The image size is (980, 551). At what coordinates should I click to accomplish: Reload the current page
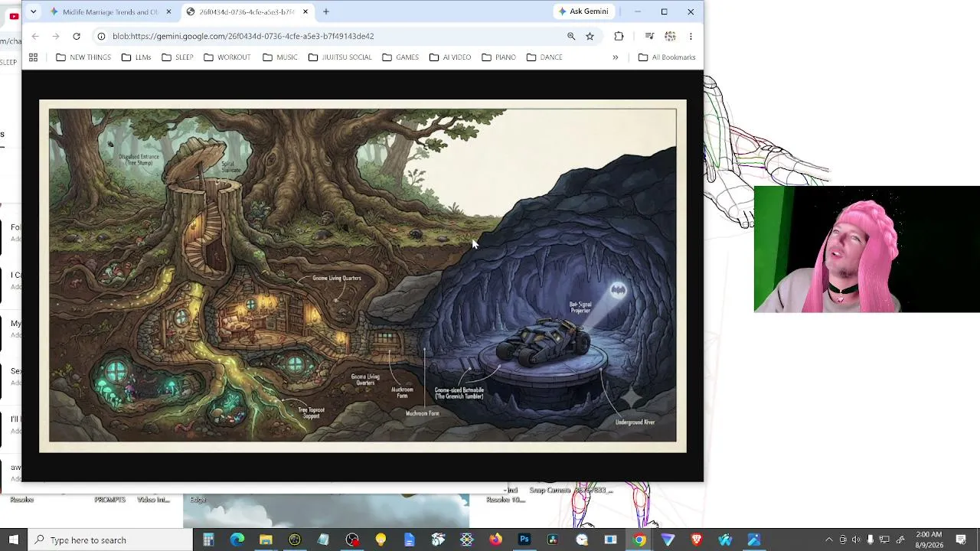point(77,36)
